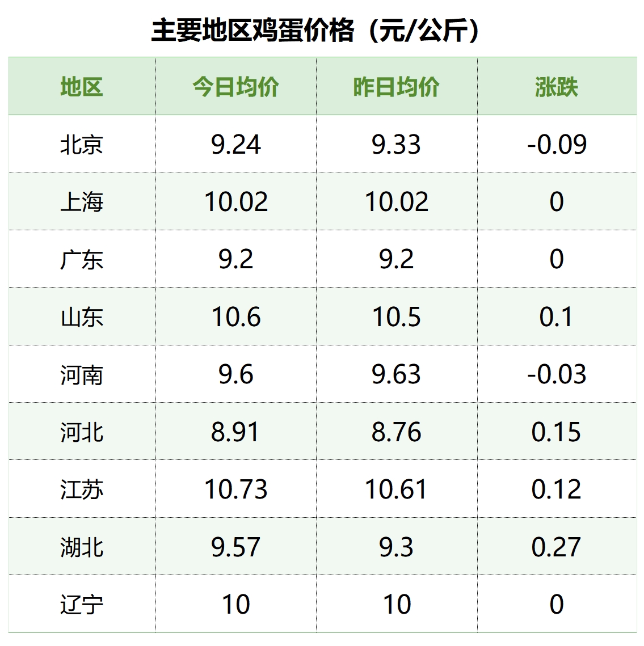This screenshot has height=646, width=644.
Task: Click the -0.03 change cell
Action: (x=557, y=374)
